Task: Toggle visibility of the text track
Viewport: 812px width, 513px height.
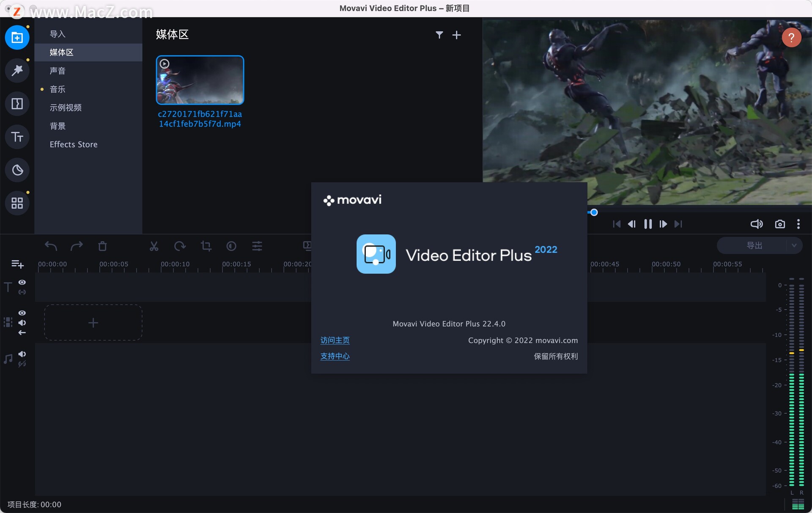Action: (x=22, y=283)
